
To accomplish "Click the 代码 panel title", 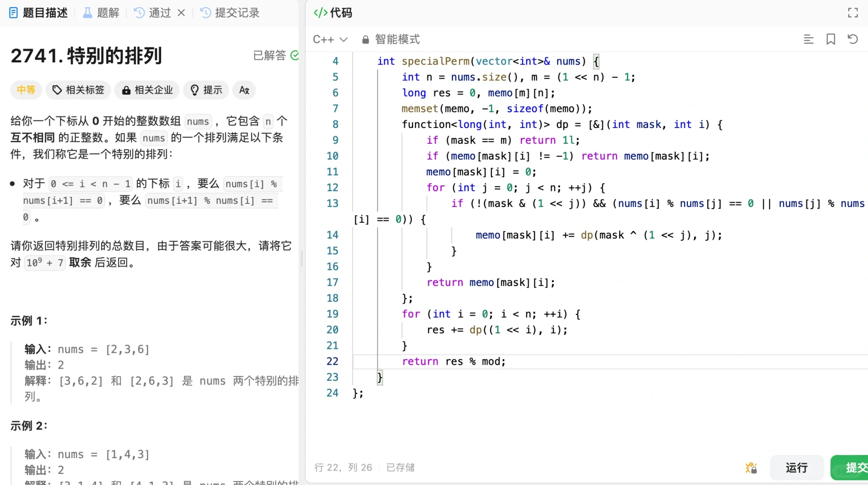I will pyautogui.click(x=341, y=13).
